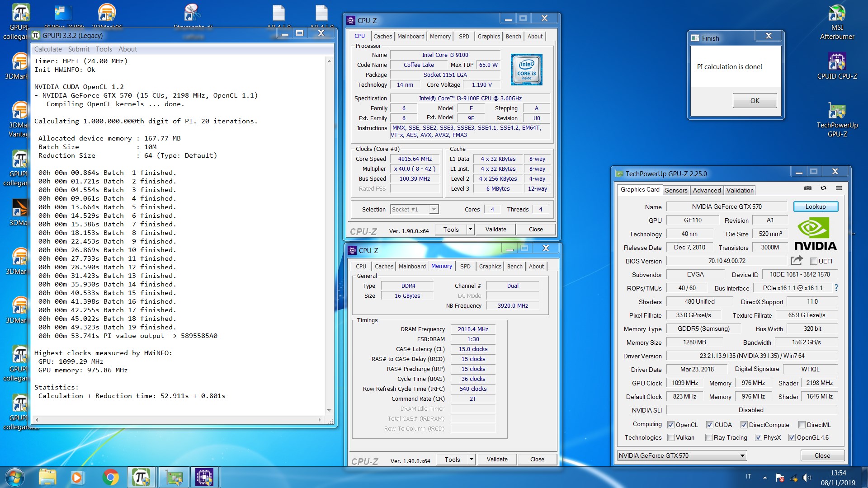Switch to SPD tab in the Memory tab window

[x=465, y=266]
